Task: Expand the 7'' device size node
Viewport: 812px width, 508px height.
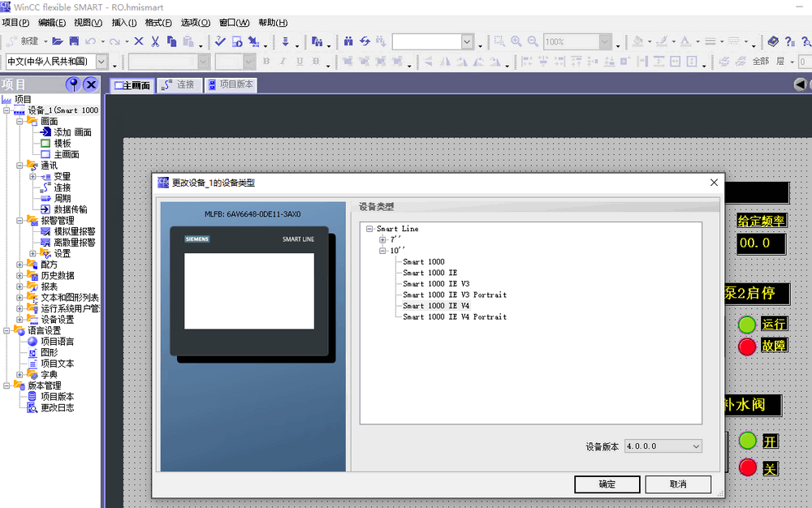Action: click(382, 239)
